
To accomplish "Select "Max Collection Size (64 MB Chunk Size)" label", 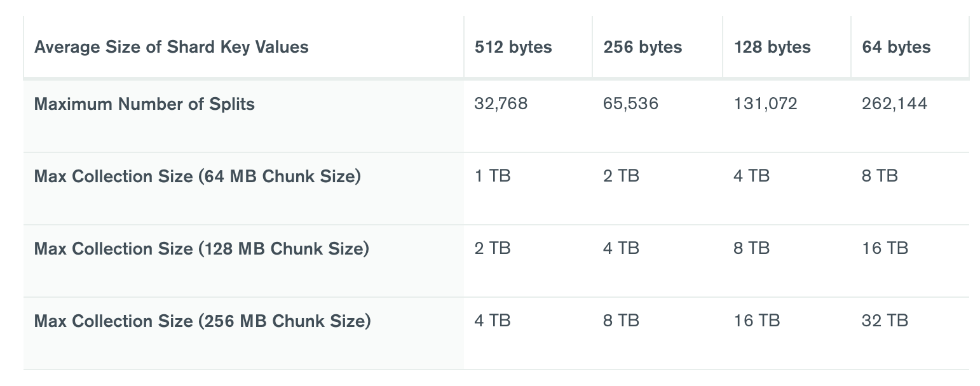I will point(197,176).
